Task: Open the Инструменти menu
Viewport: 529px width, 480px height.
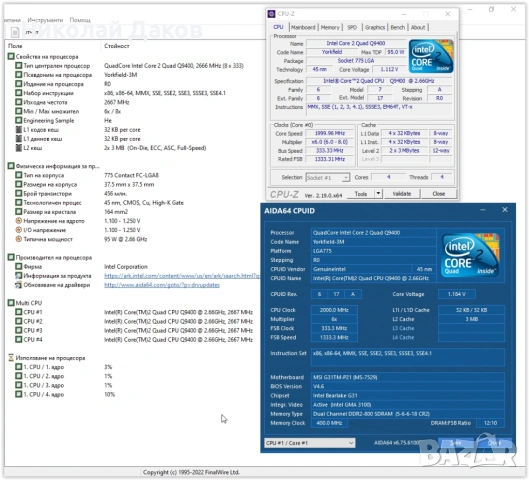Action: pyautogui.click(x=45, y=20)
